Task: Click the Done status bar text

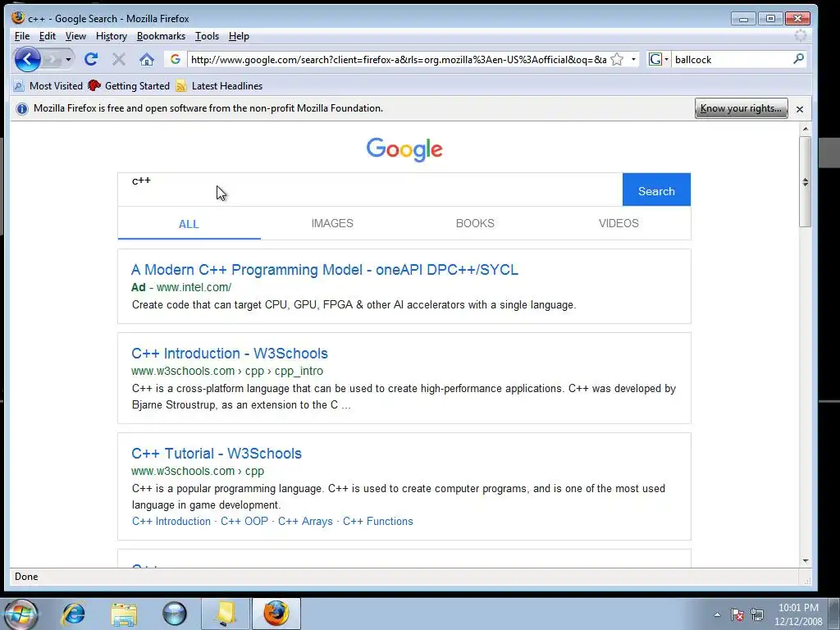Action: click(26, 577)
